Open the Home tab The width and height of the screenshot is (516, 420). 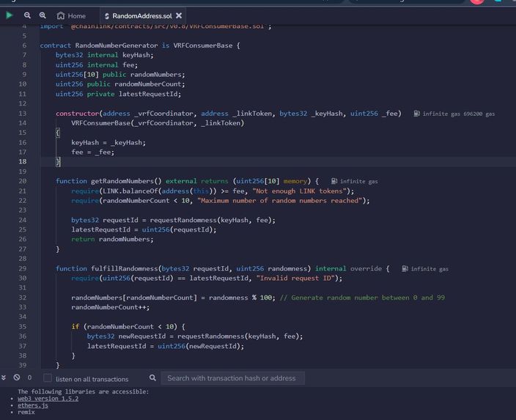pos(71,16)
